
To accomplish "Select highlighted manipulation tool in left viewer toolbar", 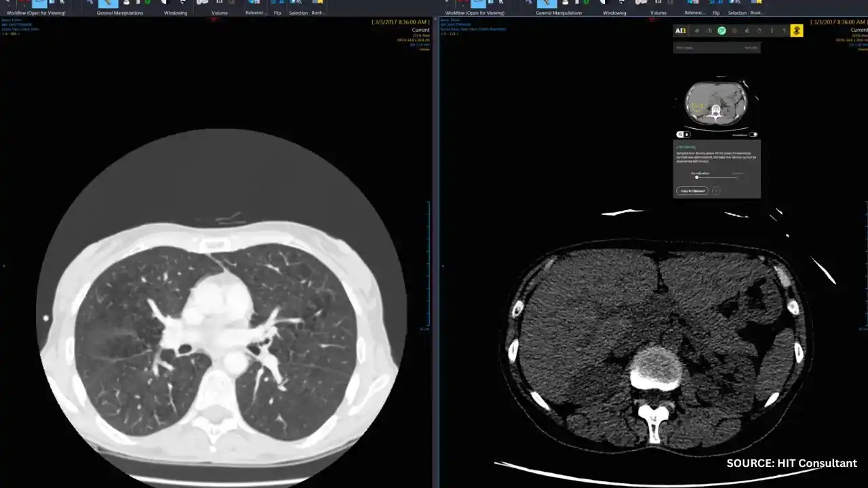I will [108, 3].
